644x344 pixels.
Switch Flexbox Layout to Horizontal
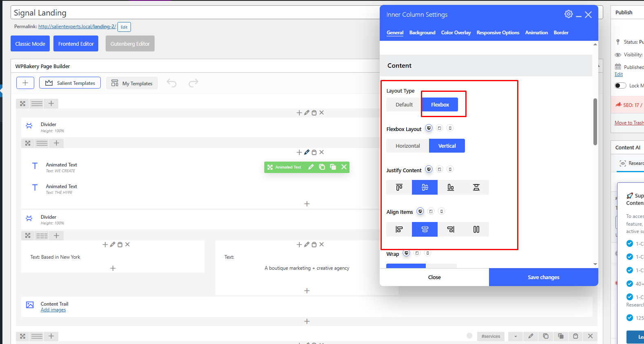pos(407,146)
